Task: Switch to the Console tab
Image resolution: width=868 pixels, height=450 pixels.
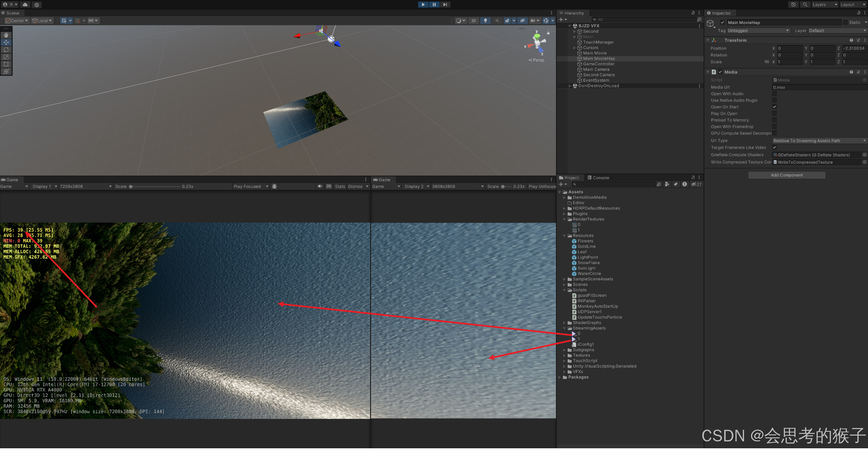Action: click(598, 178)
